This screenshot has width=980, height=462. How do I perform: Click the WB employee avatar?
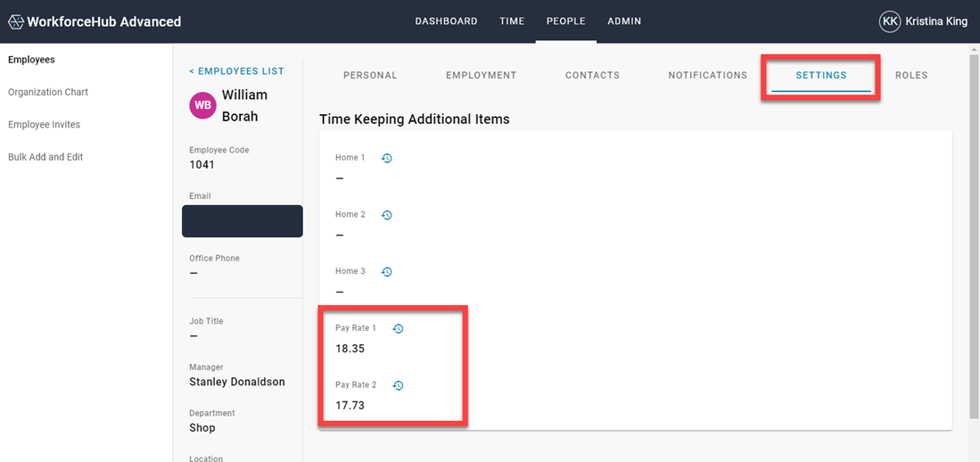click(x=202, y=105)
